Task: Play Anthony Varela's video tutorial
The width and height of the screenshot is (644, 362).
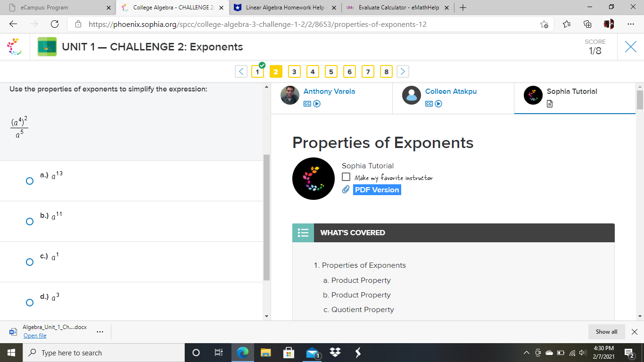Action: click(x=317, y=103)
